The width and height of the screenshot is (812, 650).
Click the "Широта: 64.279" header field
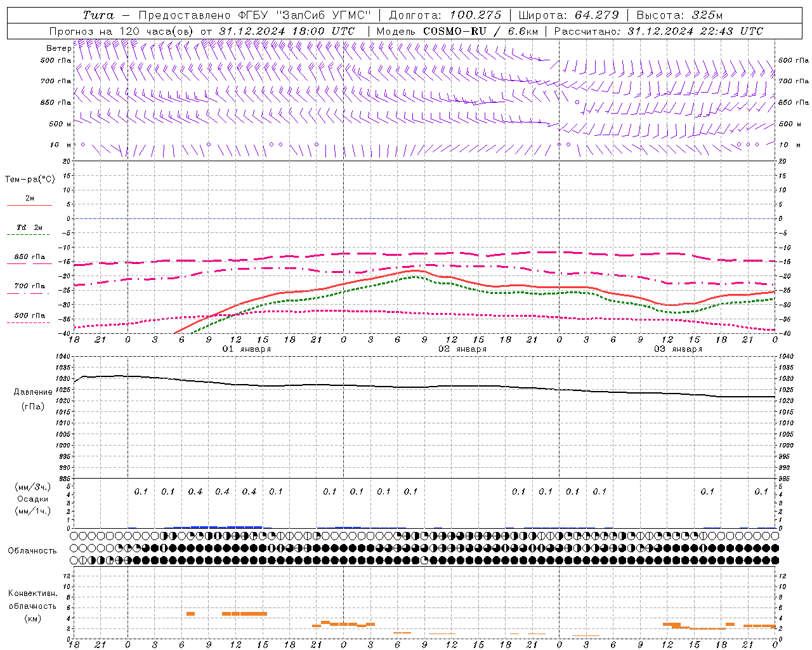pos(568,15)
